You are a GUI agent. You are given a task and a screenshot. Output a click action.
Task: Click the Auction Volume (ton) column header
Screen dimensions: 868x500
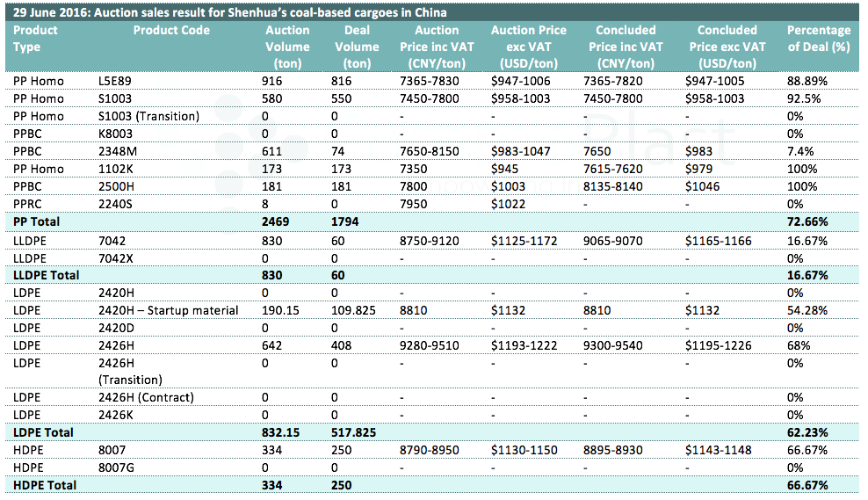287,47
